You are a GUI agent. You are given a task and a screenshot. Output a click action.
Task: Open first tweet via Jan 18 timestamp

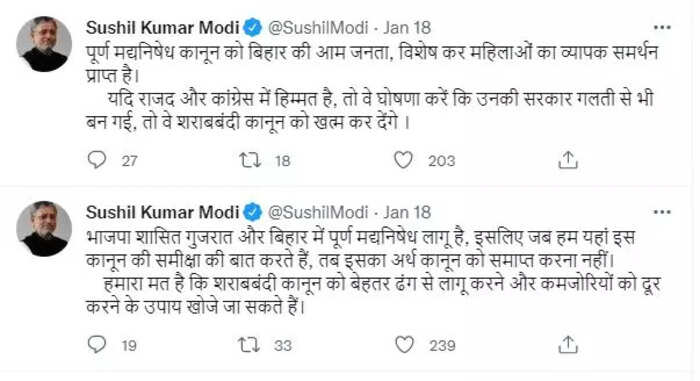pyautogui.click(x=407, y=28)
